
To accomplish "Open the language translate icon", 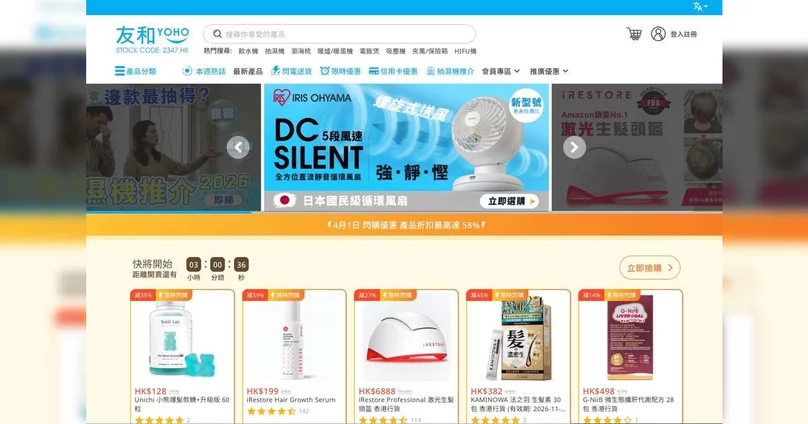I will click(x=697, y=6).
